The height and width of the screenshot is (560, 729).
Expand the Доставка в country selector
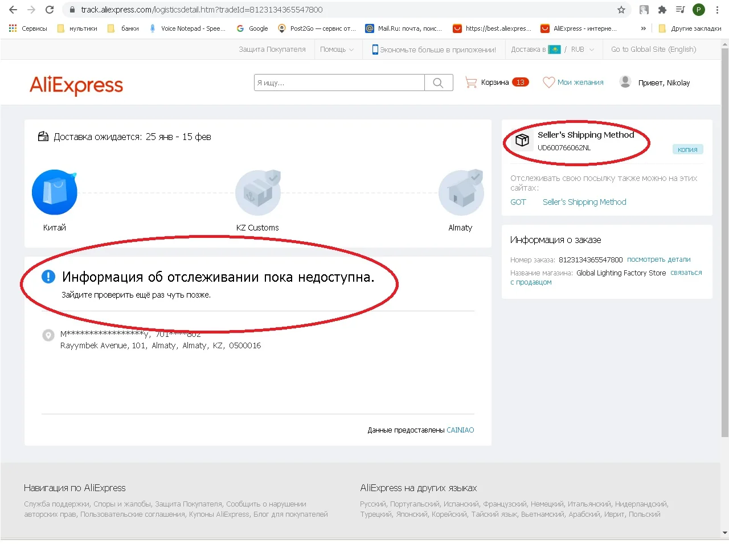pos(536,50)
